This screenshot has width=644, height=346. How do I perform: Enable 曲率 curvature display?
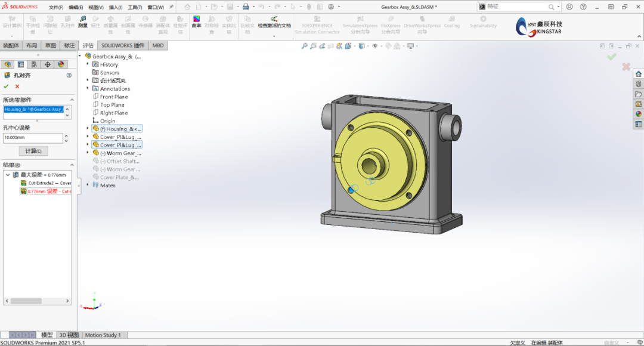click(196, 24)
